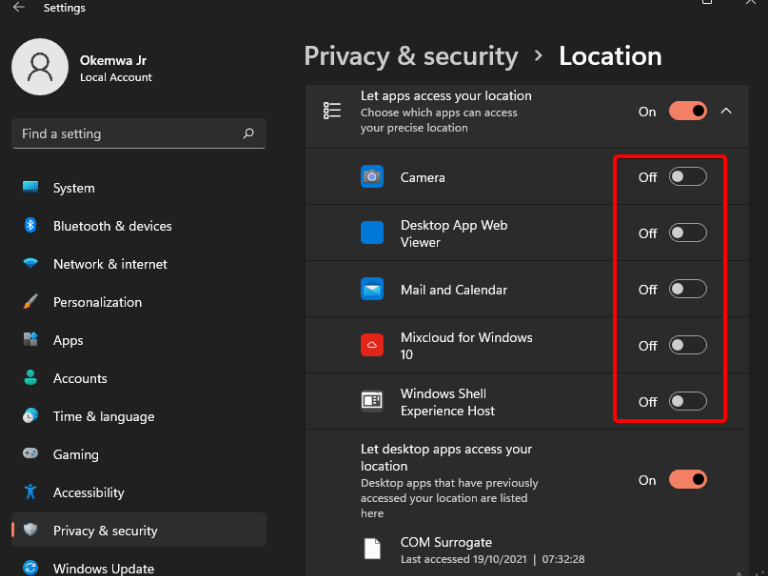Image resolution: width=768 pixels, height=576 pixels.
Task: Turn off Let apps access your location
Action: click(688, 111)
